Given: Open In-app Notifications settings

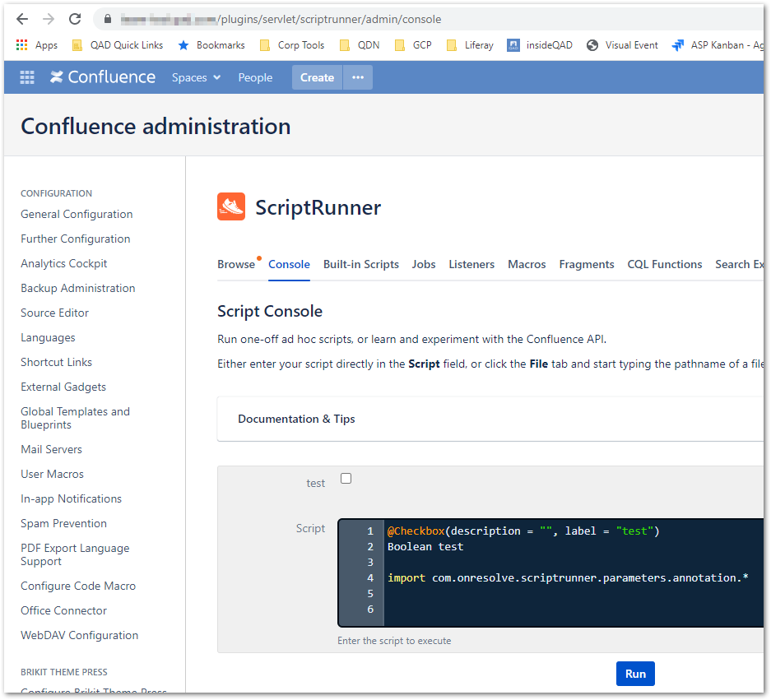Looking at the screenshot, I should 72,498.
